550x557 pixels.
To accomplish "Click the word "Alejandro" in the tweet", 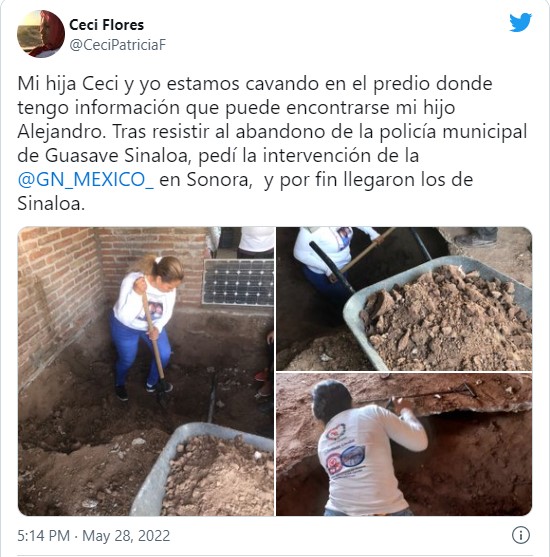I will coord(61,132).
